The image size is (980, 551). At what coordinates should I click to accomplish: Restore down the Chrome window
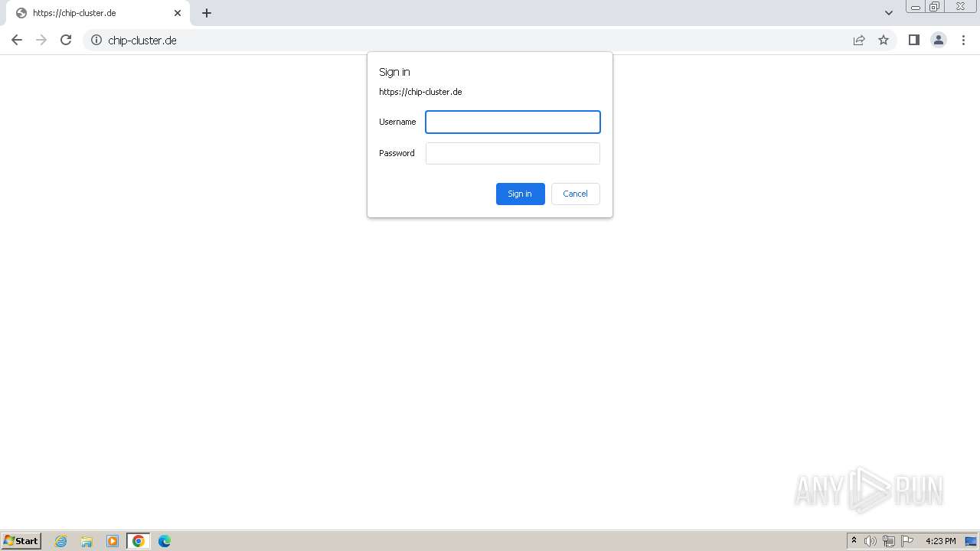935,7
